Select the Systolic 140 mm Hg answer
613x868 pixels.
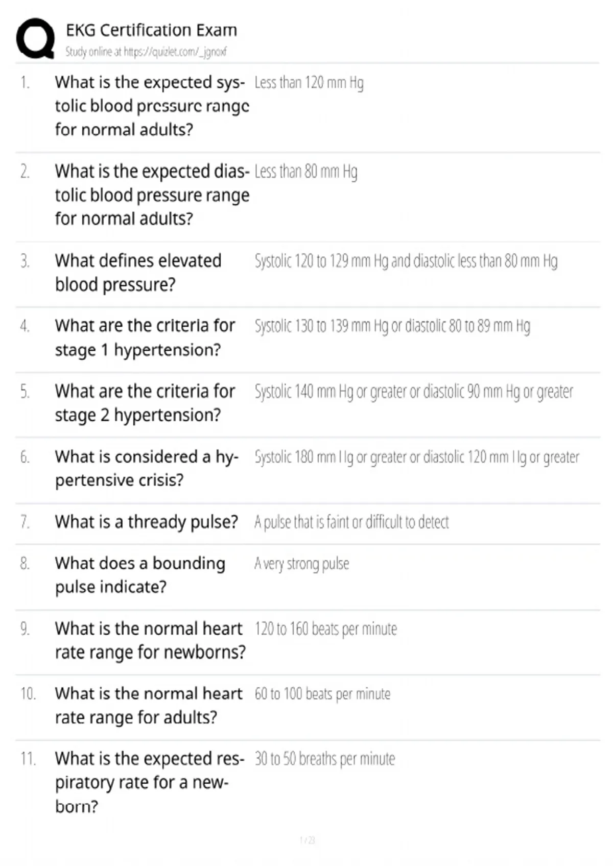tap(414, 392)
